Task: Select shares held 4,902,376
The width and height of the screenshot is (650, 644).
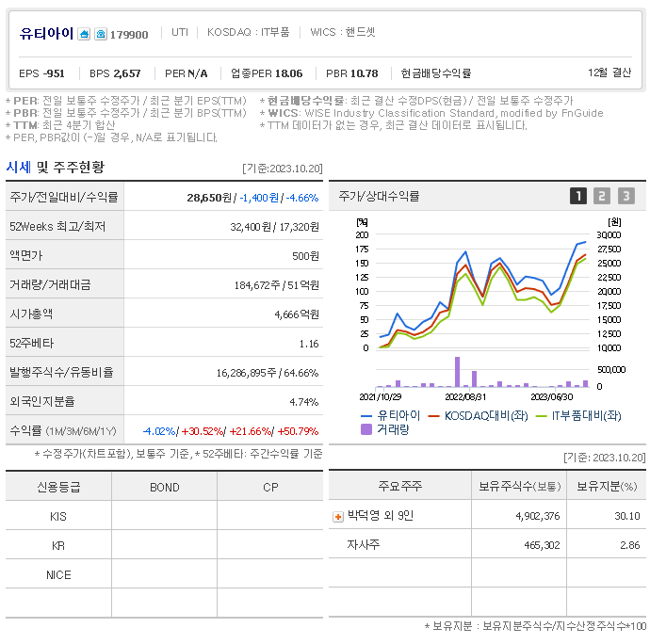Action: point(538,516)
